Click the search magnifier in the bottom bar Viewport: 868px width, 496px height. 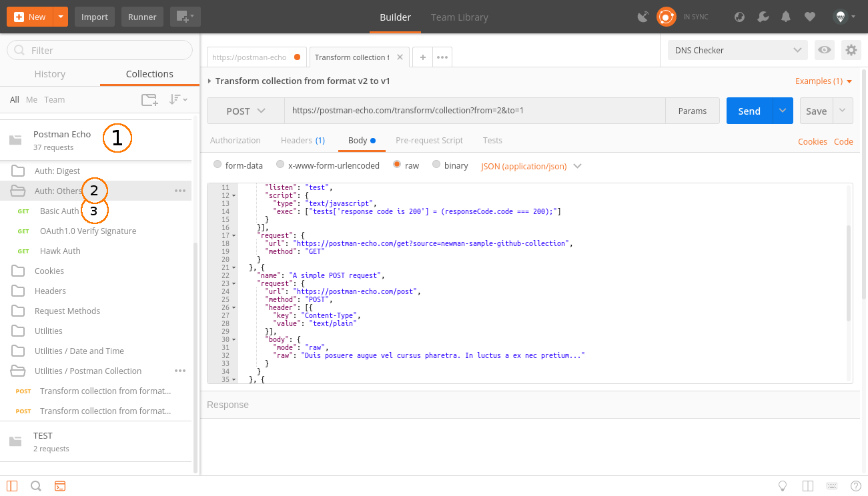pos(36,486)
